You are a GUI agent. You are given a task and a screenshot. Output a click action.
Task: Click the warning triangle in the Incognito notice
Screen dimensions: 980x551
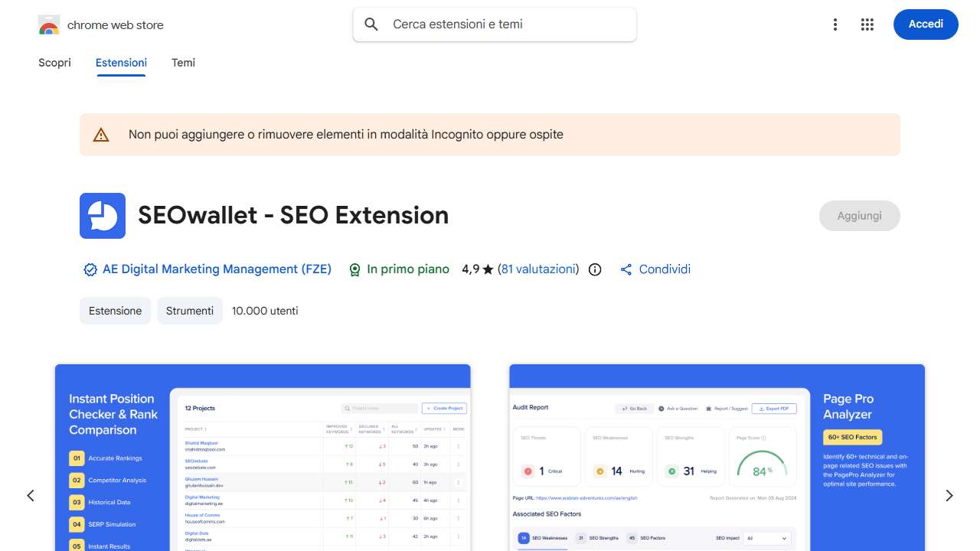click(x=101, y=134)
